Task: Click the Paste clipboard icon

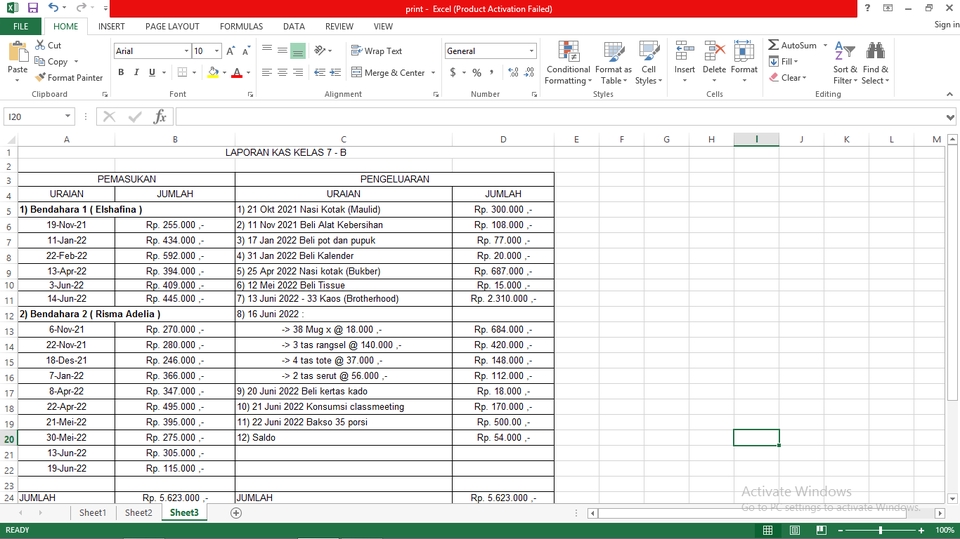Action: coord(17,52)
